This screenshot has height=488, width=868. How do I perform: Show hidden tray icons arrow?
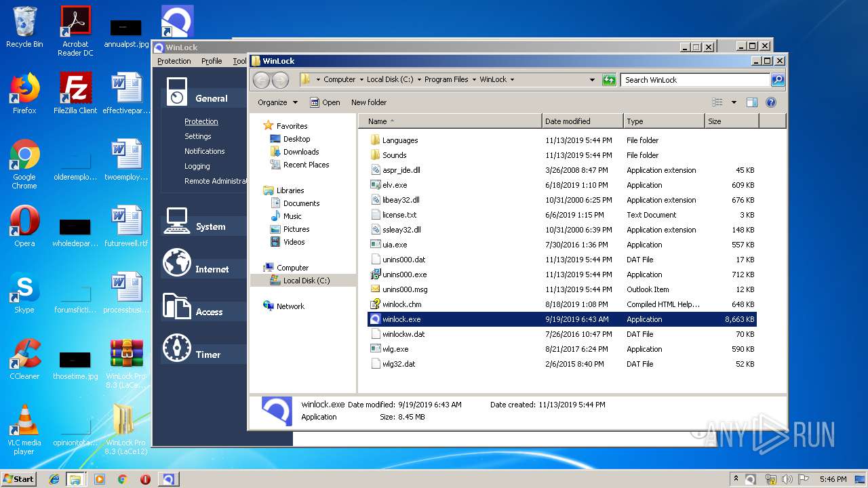[x=736, y=479]
